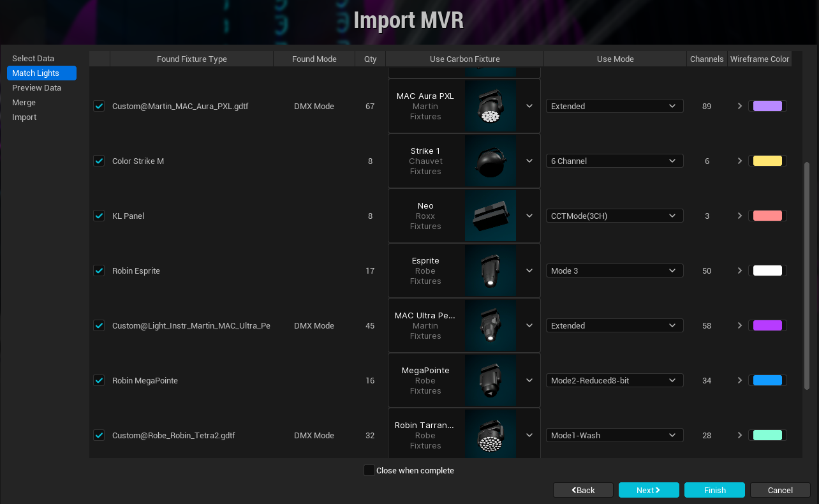Click the Channels column header
Image resolution: width=819 pixels, height=504 pixels.
pyautogui.click(x=707, y=59)
